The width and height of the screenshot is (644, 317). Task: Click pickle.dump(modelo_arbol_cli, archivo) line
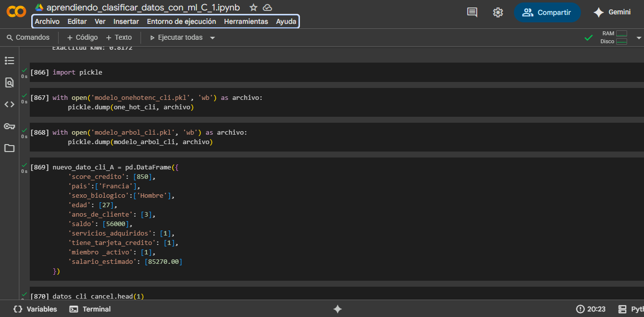[x=140, y=142]
